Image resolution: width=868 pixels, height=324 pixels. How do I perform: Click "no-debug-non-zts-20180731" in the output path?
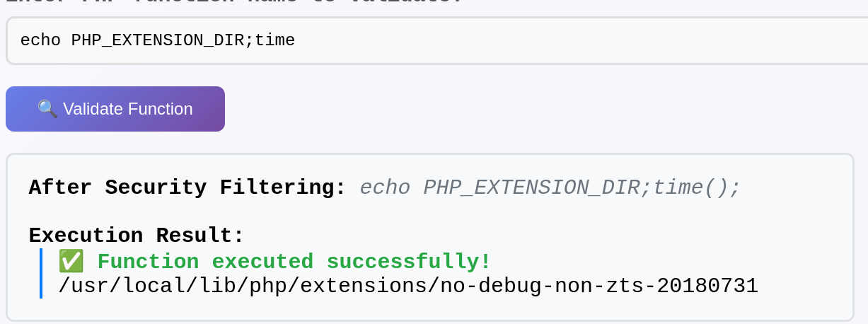[599, 286]
